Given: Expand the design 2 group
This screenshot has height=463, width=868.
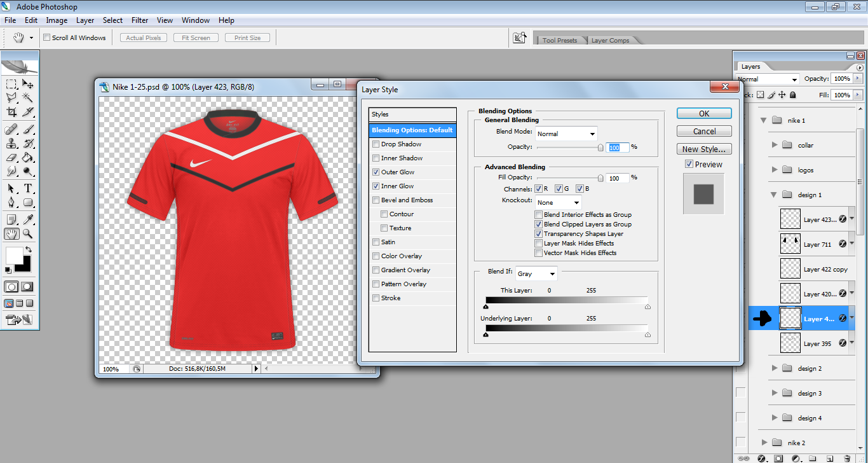Looking at the screenshot, I should coord(774,368).
